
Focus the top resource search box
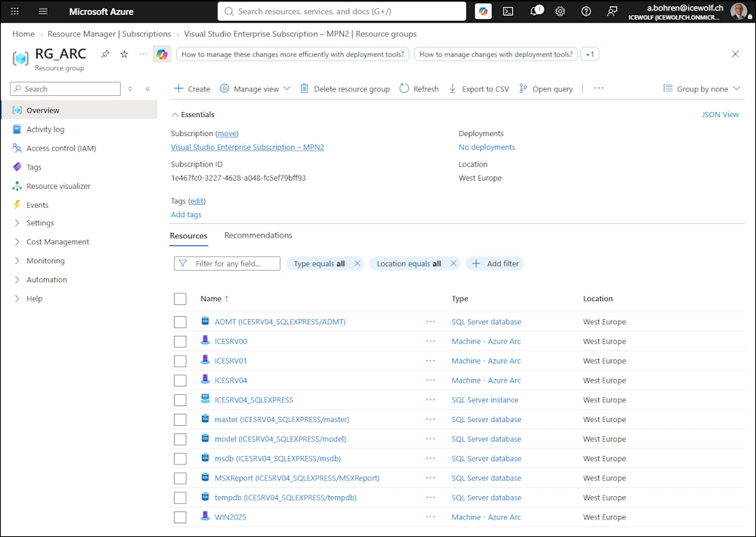pyautogui.click(x=342, y=11)
